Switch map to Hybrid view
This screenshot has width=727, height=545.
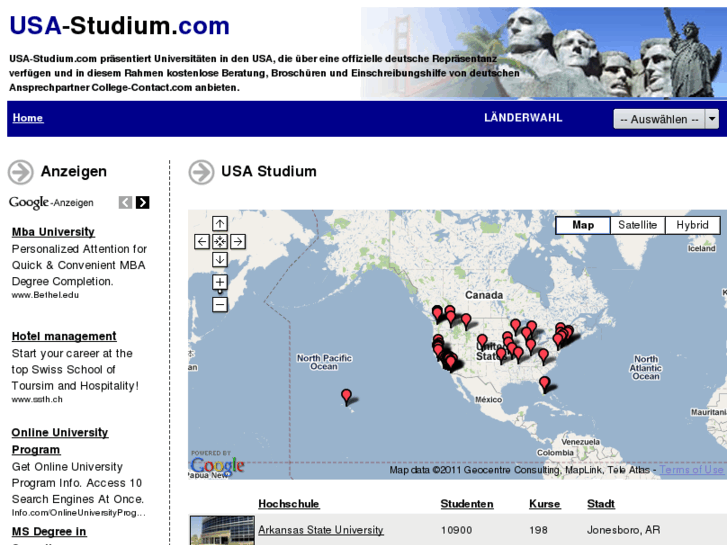pos(692,225)
